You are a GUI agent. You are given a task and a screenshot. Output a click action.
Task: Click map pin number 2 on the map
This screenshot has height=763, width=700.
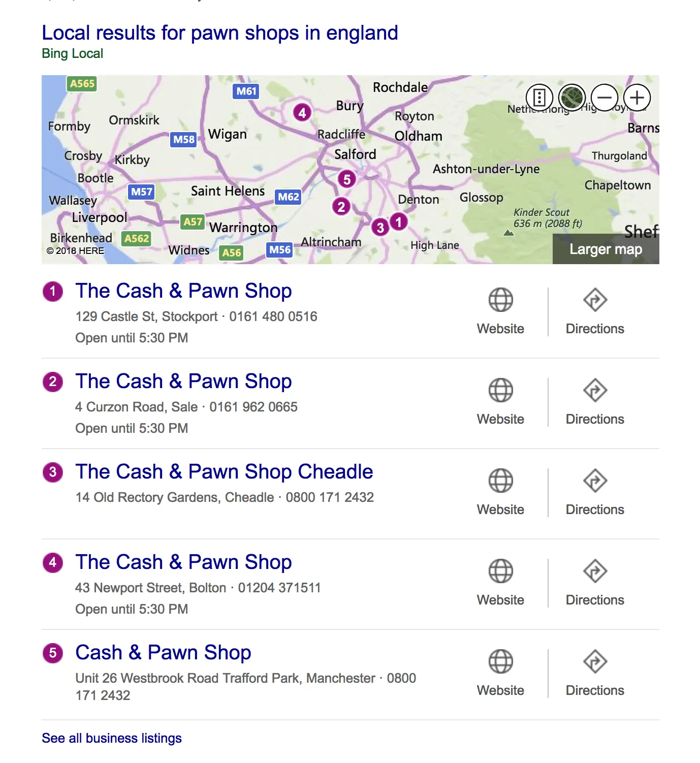[x=341, y=206]
